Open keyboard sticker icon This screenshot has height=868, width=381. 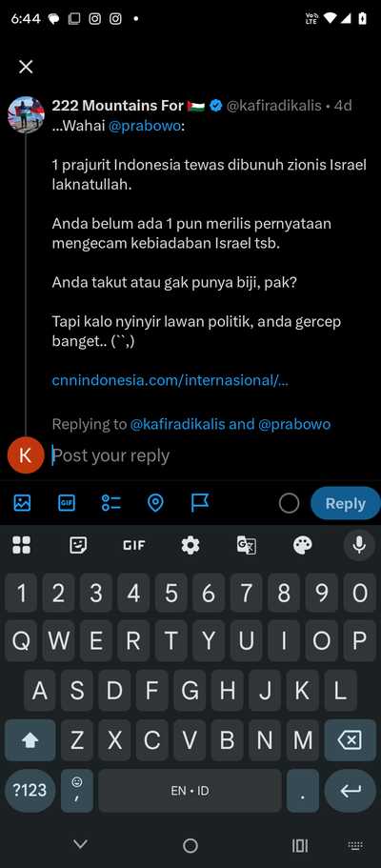click(x=78, y=545)
